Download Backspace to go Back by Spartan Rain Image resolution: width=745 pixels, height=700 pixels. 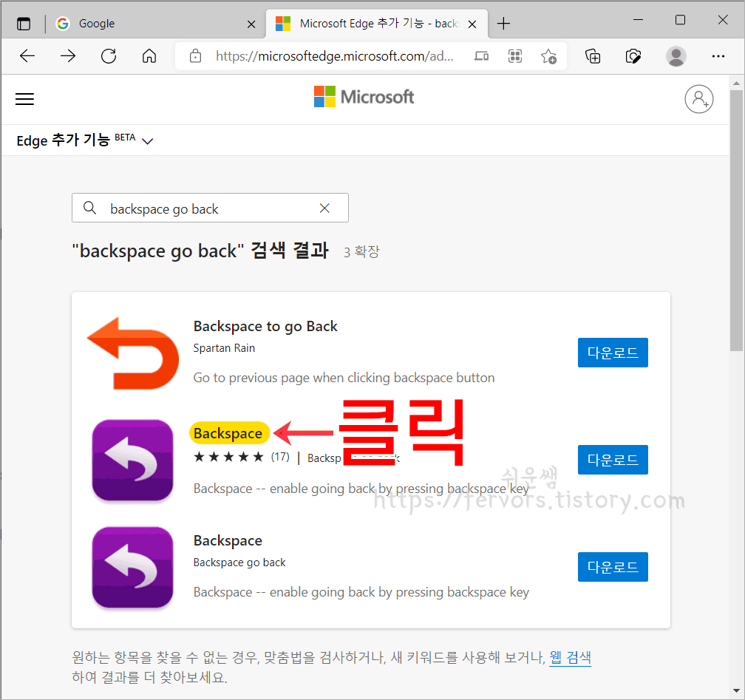(613, 353)
